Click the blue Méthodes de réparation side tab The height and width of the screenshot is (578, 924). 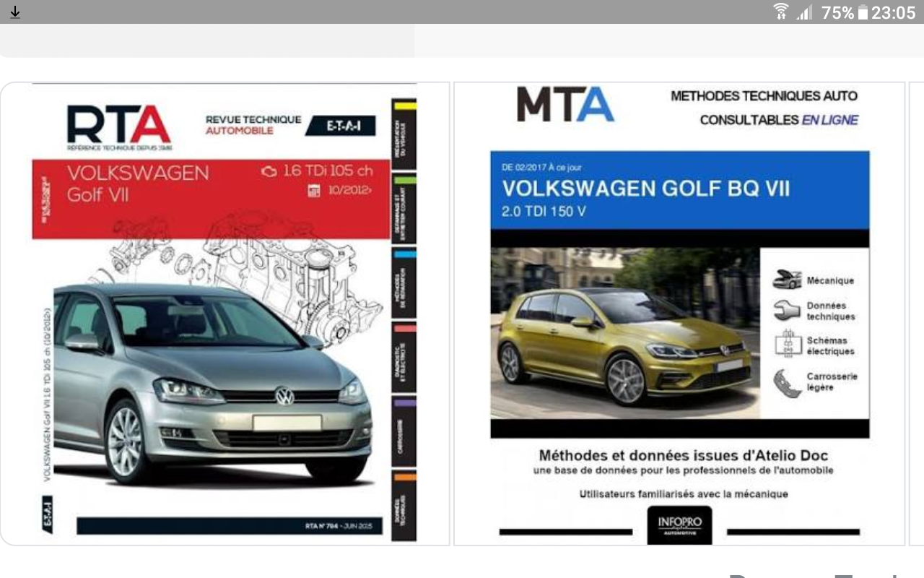404,282
